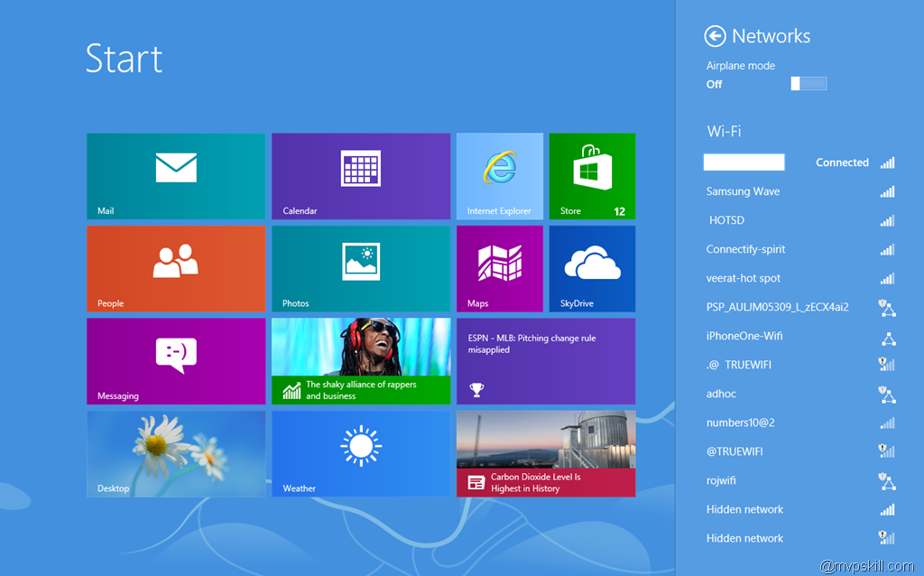Click the Store updates count 12

[619, 211]
